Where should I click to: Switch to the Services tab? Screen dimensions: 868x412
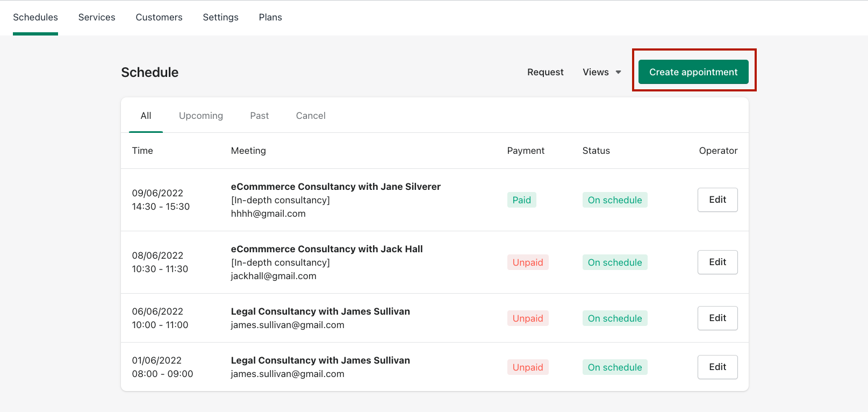(97, 17)
